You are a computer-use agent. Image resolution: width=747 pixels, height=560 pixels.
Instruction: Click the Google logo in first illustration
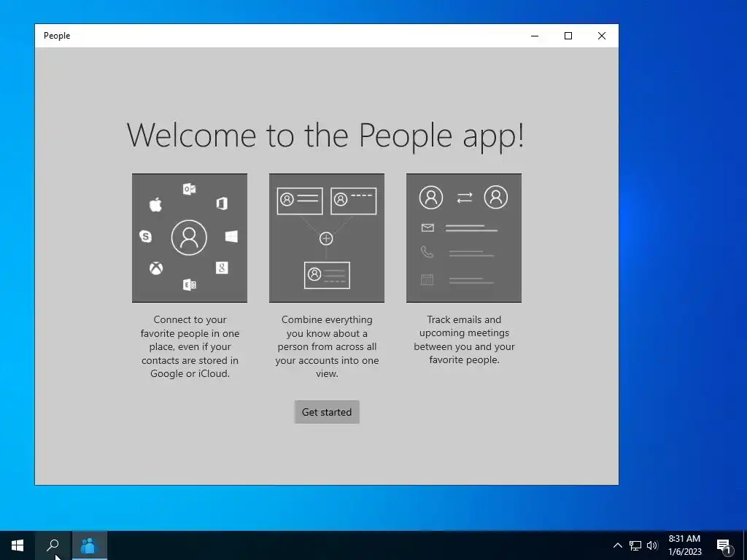coord(222,268)
